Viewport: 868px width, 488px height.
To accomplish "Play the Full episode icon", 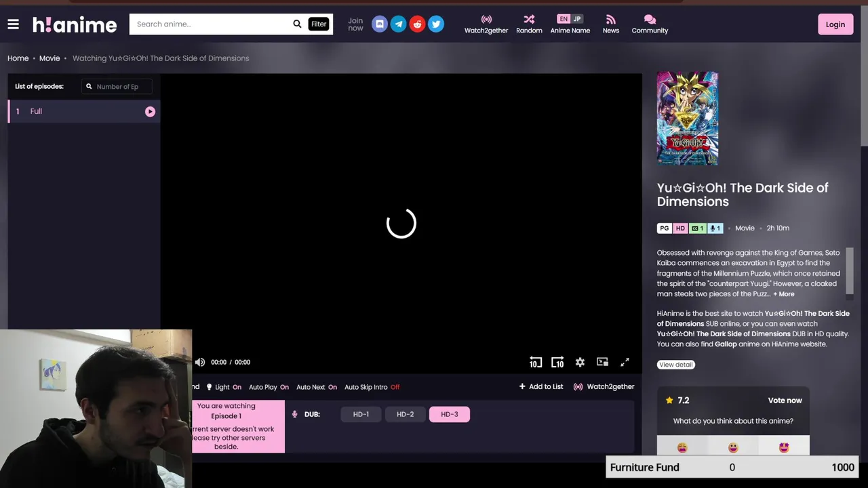I will pyautogui.click(x=150, y=112).
